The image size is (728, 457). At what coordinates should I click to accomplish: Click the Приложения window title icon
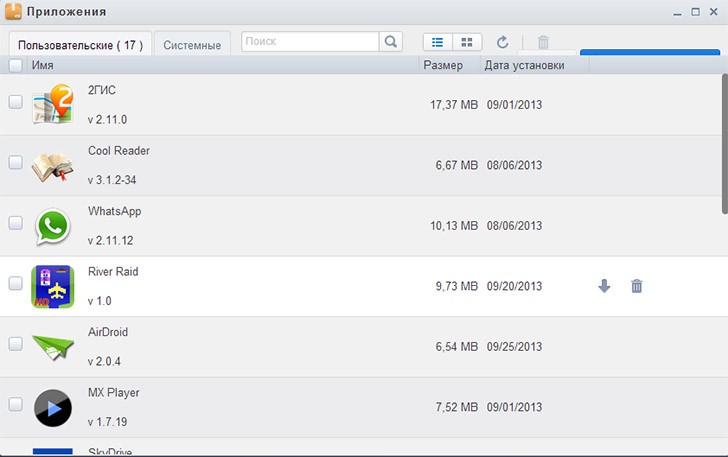coord(13,11)
